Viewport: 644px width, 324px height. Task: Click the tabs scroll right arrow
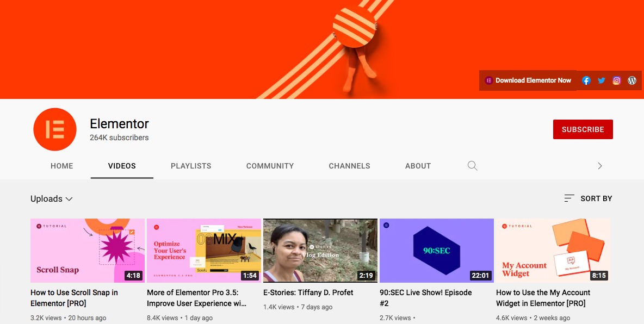(599, 166)
